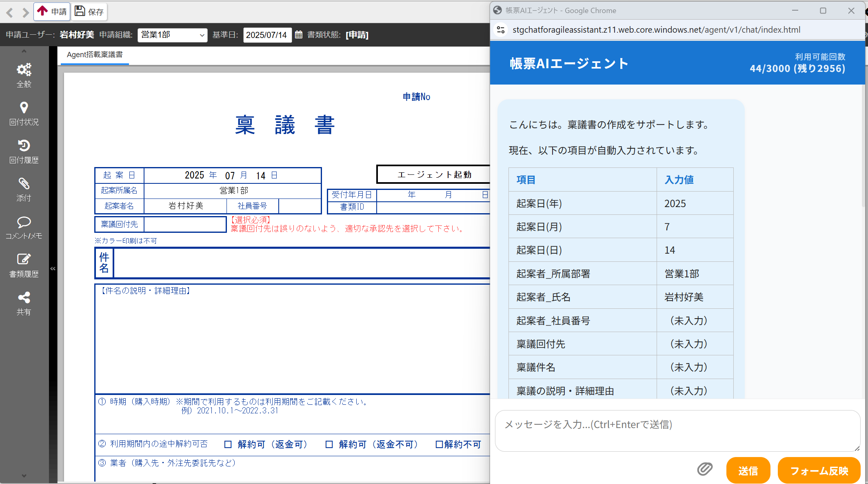This screenshot has width=868, height=484.
Task: Open the 共有 share sidebar item
Action: 24,303
